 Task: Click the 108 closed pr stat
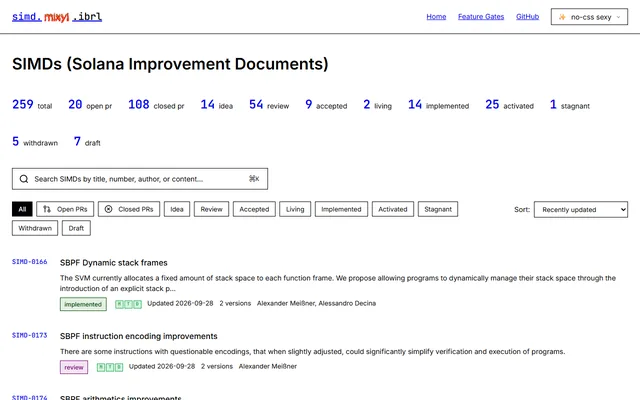coord(156,105)
